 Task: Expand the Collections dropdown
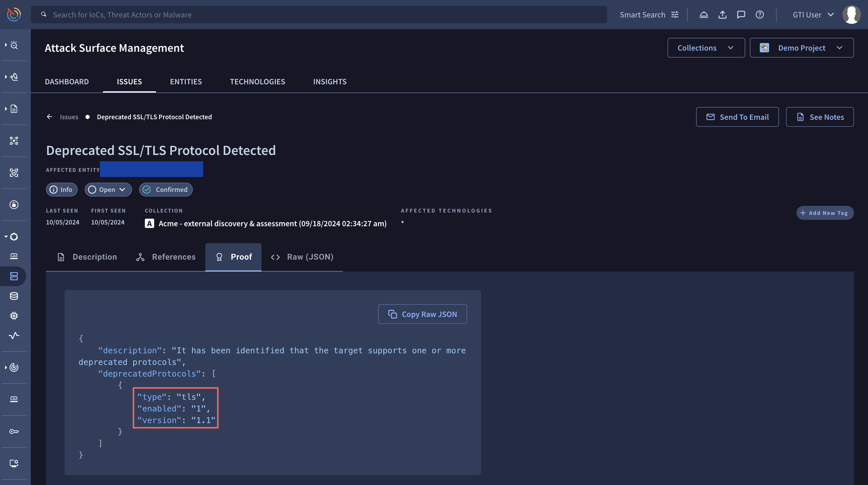coord(706,48)
